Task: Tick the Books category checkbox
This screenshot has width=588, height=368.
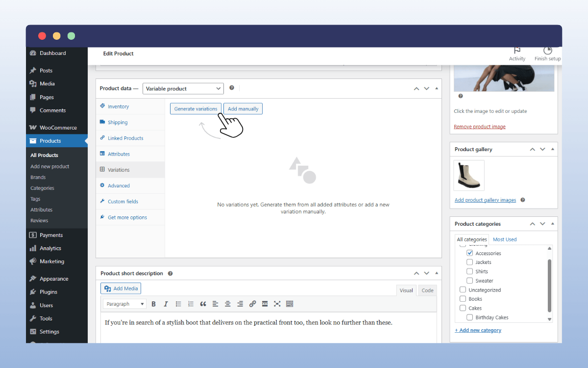Action: point(463,299)
